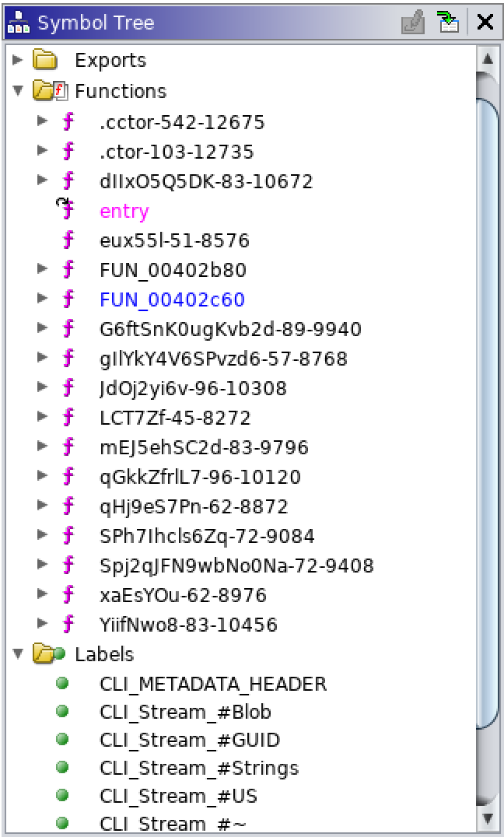504x837 pixels.
Task: Click green label dot beside CLI_METADATA_HEADER
Action: (63, 683)
